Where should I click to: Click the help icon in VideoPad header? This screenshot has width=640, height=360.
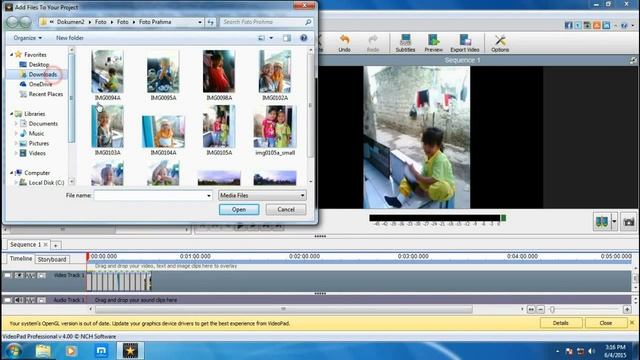[x=624, y=25]
